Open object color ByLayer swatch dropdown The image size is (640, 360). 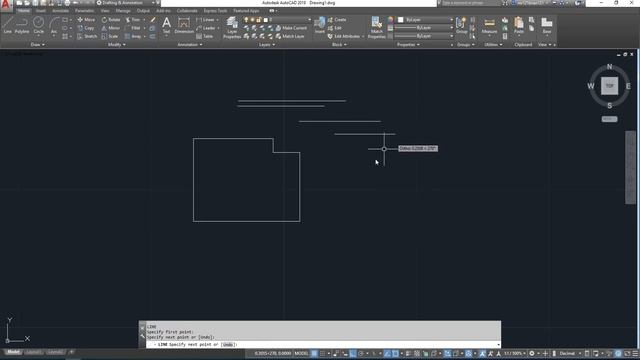pos(426,20)
